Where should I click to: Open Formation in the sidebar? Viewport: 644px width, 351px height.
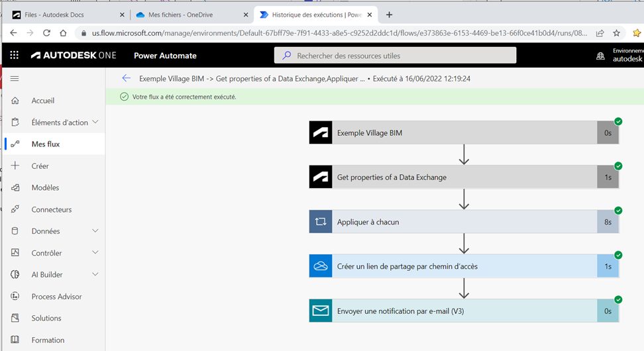click(x=54, y=340)
